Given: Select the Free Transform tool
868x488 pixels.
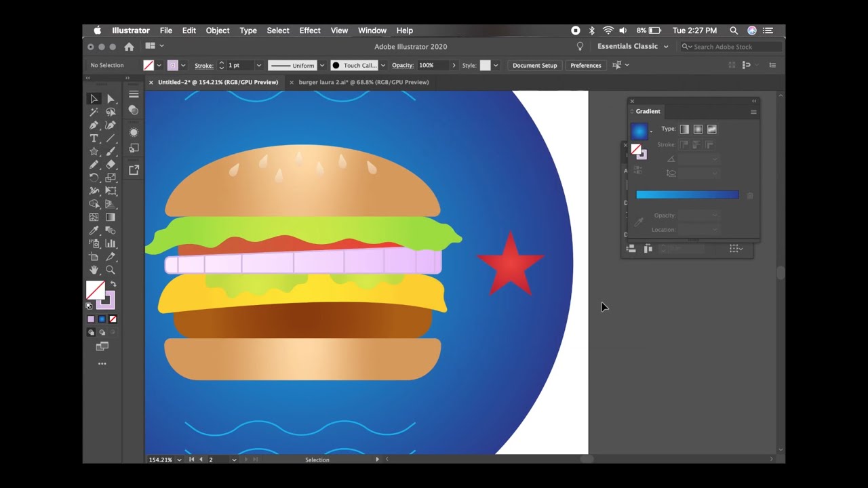Looking at the screenshot, I should coord(111,191).
